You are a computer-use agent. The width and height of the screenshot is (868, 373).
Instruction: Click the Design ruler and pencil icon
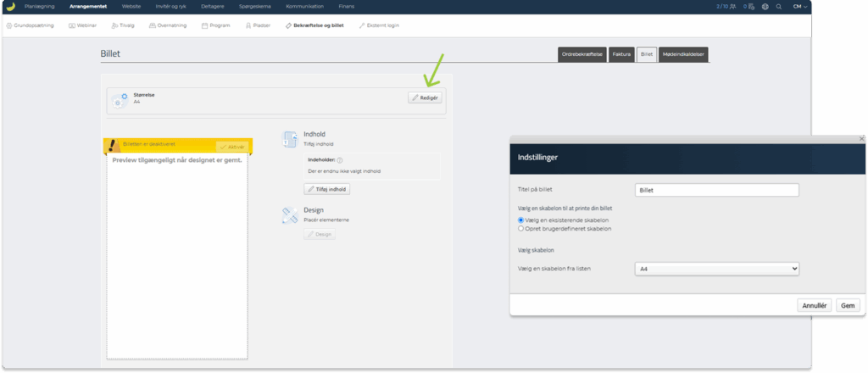[x=289, y=215]
